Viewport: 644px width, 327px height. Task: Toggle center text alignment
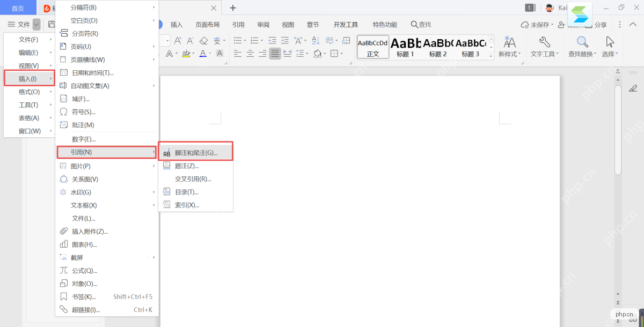(250, 54)
